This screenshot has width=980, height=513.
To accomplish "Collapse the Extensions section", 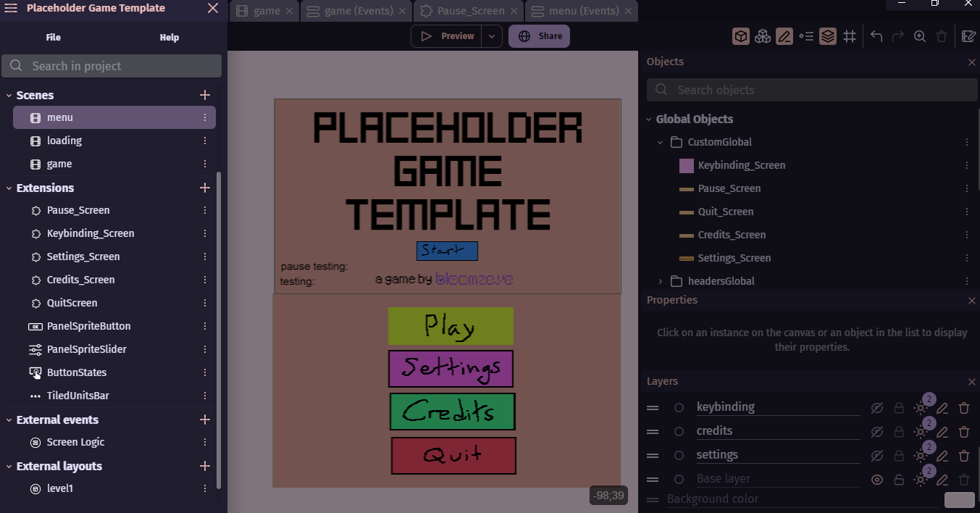I will (9, 188).
